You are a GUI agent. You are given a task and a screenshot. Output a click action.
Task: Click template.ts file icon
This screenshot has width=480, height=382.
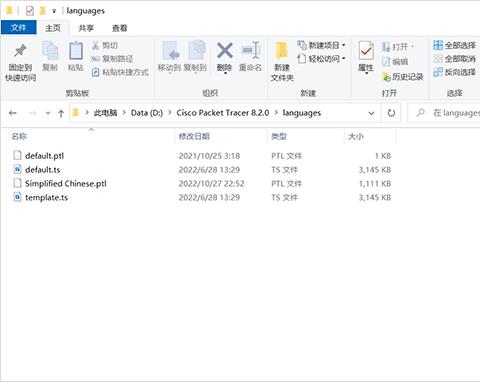click(17, 197)
